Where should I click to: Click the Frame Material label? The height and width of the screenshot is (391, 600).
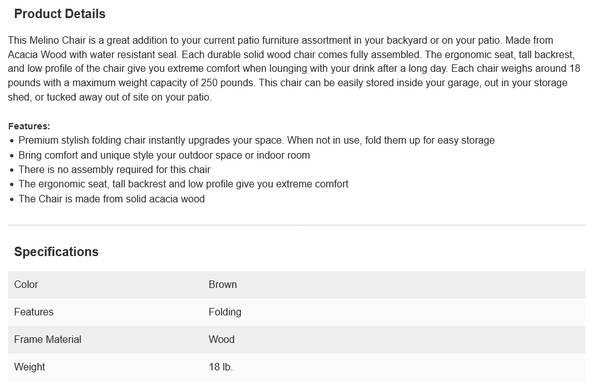[48, 339]
